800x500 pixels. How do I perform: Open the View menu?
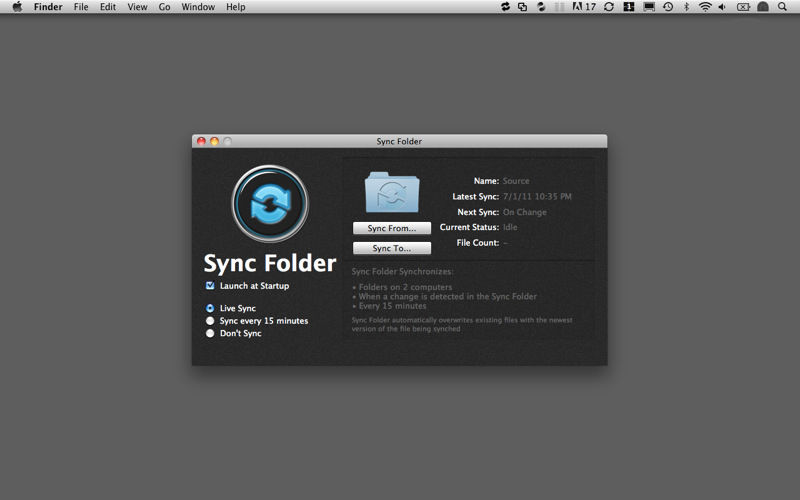click(x=137, y=7)
